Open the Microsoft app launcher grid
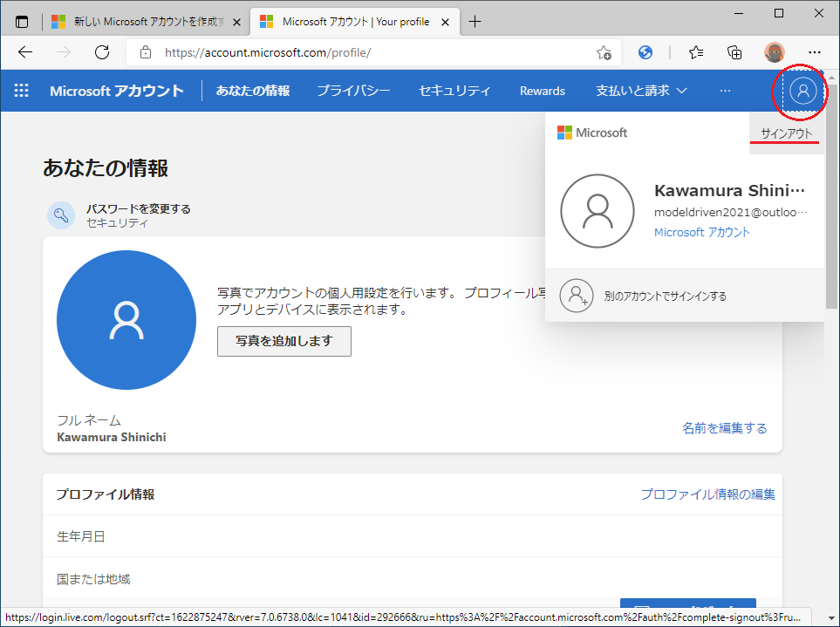The image size is (840, 627). coord(22,91)
